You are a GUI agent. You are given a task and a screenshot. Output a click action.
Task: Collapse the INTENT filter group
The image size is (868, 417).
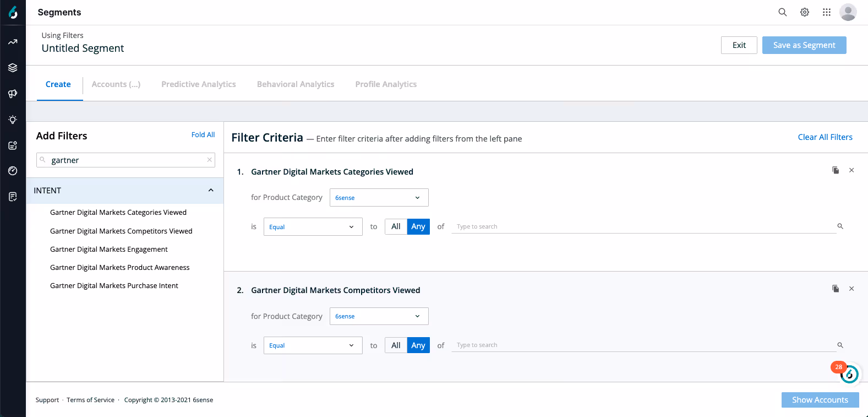click(211, 191)
